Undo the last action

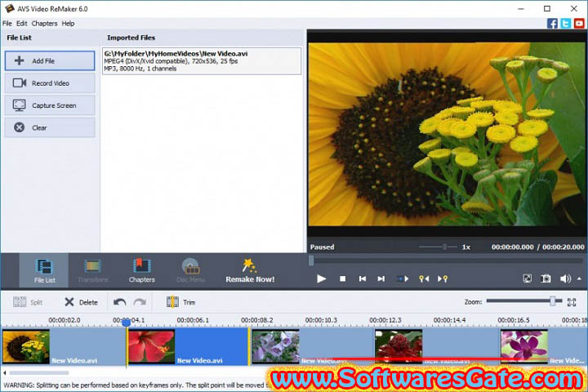pyautogui.click(x=119, y=302)
